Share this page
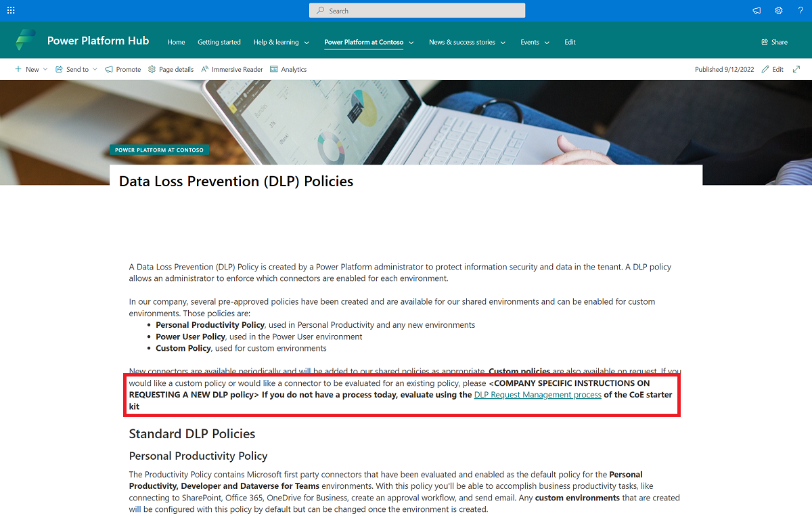 point(774,41)
